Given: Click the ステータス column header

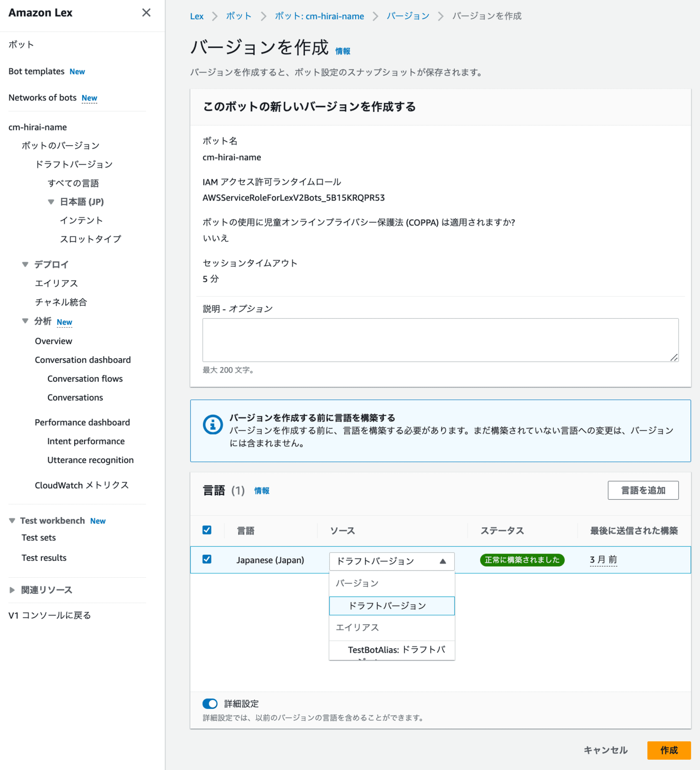Looking at the screenshot, I should [x=502, y=531].
